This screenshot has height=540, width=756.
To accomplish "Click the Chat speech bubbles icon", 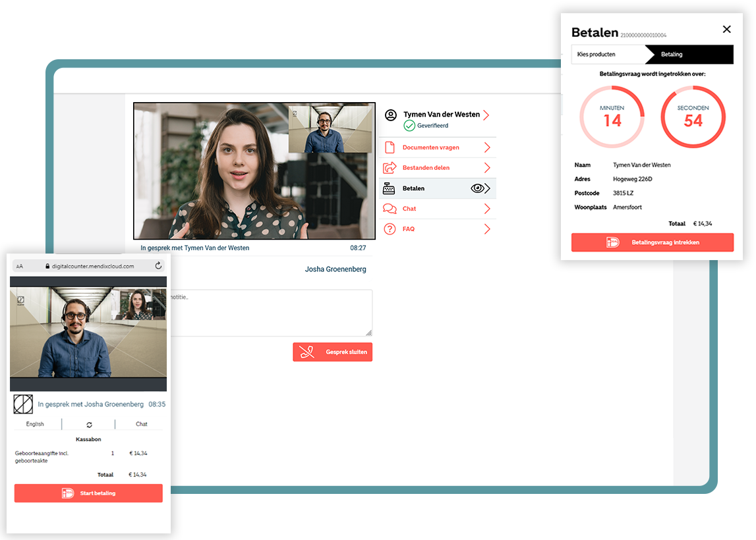I will [390, 209].
